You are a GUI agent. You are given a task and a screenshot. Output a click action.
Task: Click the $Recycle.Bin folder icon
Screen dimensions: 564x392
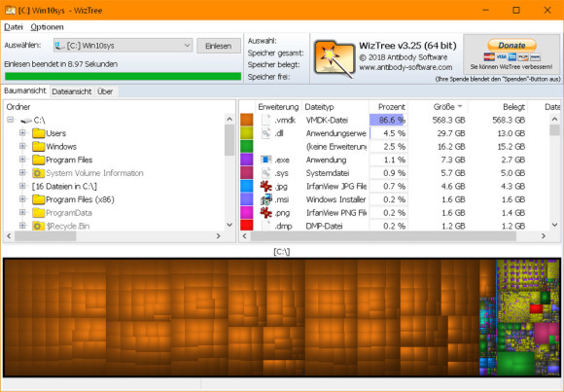pos(38,226)
